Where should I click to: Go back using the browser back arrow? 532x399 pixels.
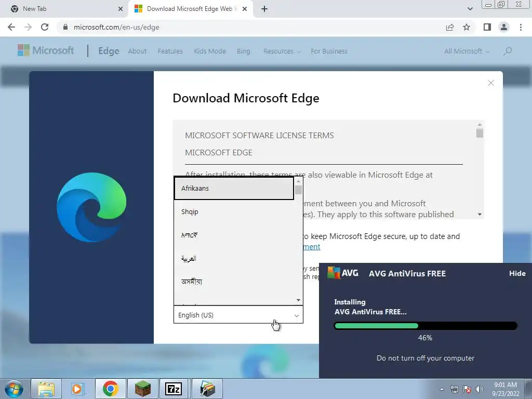click(x=11, y=27)
